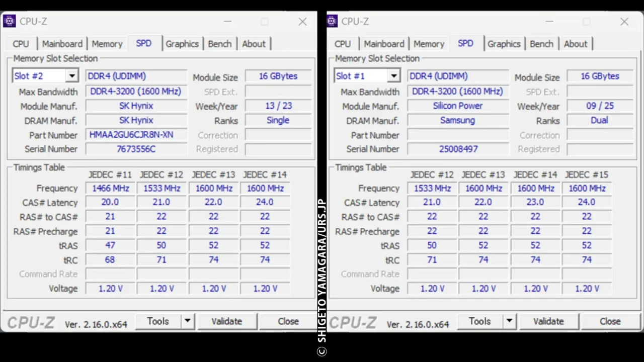Open Mainboard tab in left window
This screenshot has height=362, width=644.
[x=62, y=44]
